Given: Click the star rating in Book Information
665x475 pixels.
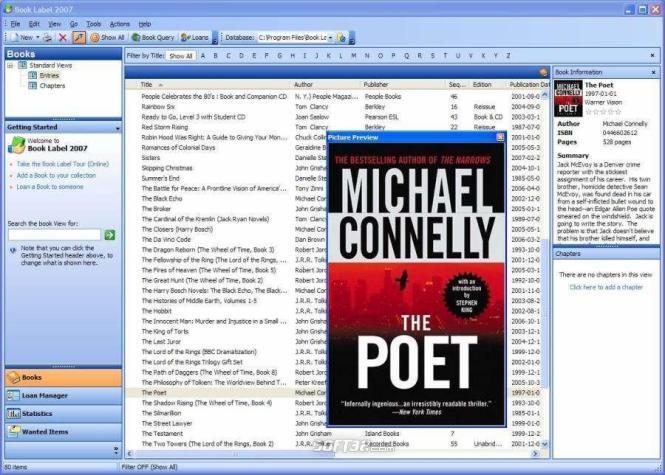Looking at the screenshot, I should 603,112.
